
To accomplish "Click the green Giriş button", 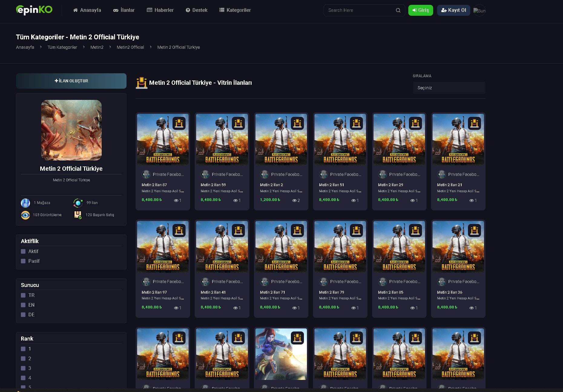I will (421, 10).
